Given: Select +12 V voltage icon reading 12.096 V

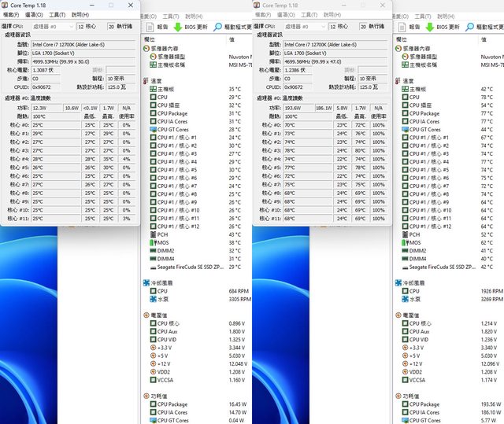Looking at the screenshot, I should coord(404,364).
